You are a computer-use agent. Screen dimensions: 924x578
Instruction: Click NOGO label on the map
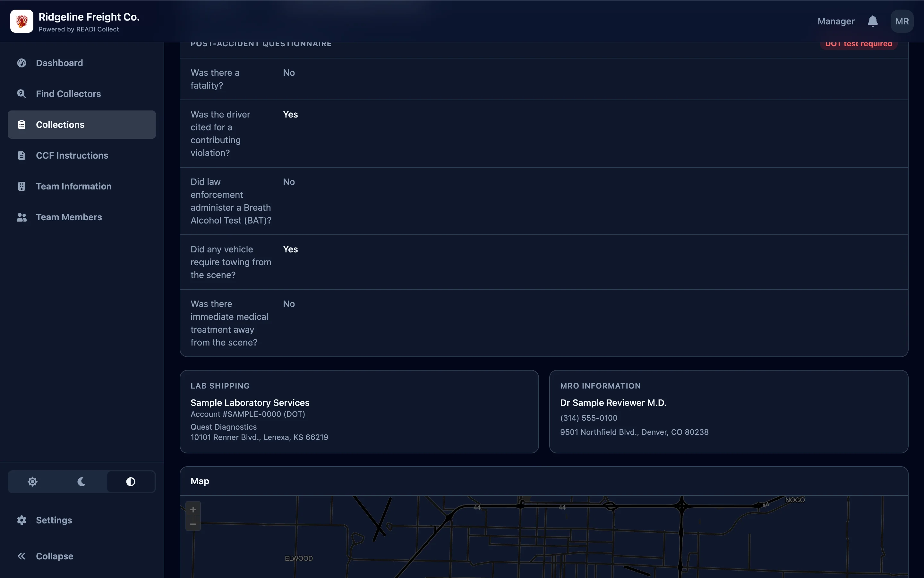(x=795, y=500)
